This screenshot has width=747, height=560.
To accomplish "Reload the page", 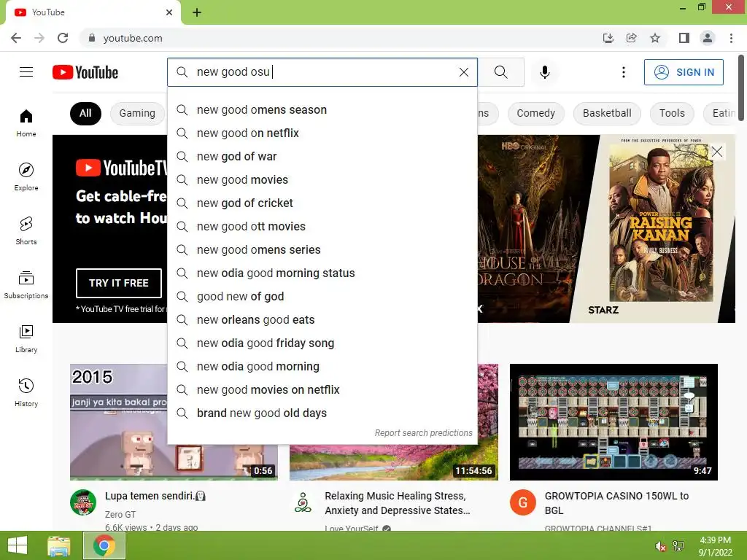I will pos(63,38).
